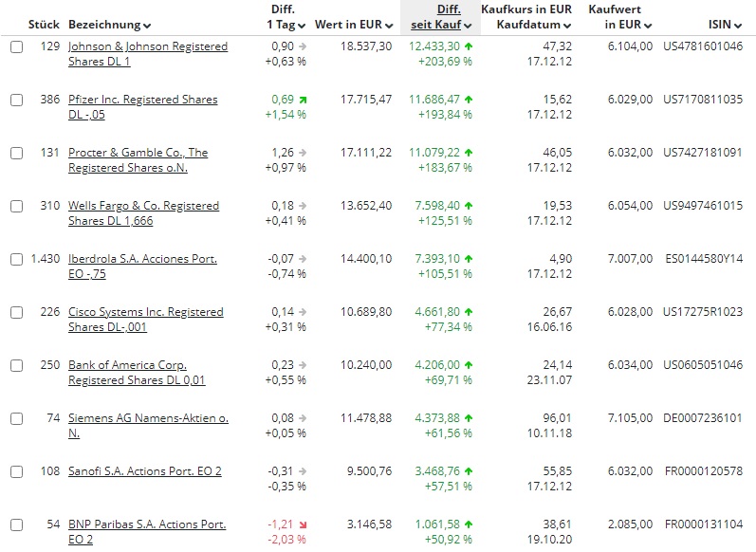Sort by ISIN column header
This screenshot has height=552, width=756.
point(725,25)
